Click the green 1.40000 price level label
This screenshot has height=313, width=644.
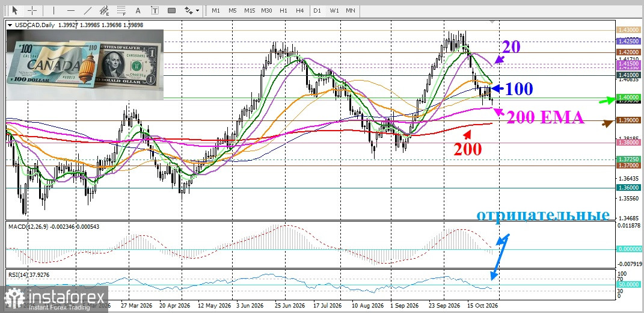pyautogui.click(x=628, y=97)
